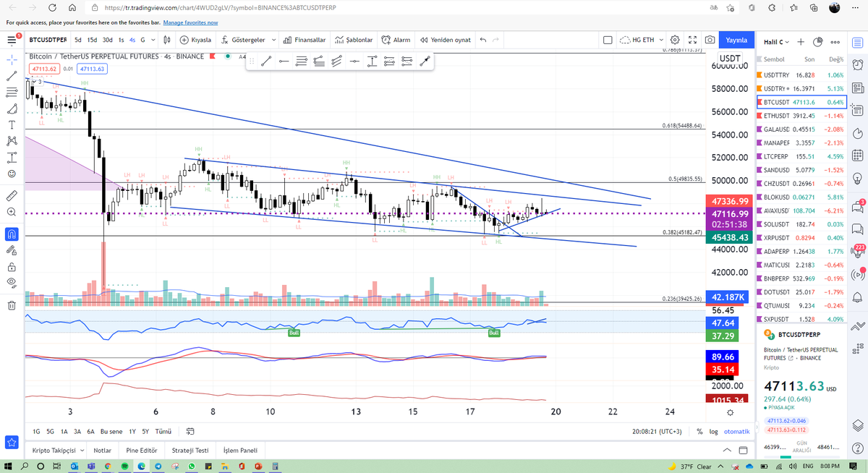Select the 1s timeframe
This screenshot has height=473, width=868.
coord(121,40)
